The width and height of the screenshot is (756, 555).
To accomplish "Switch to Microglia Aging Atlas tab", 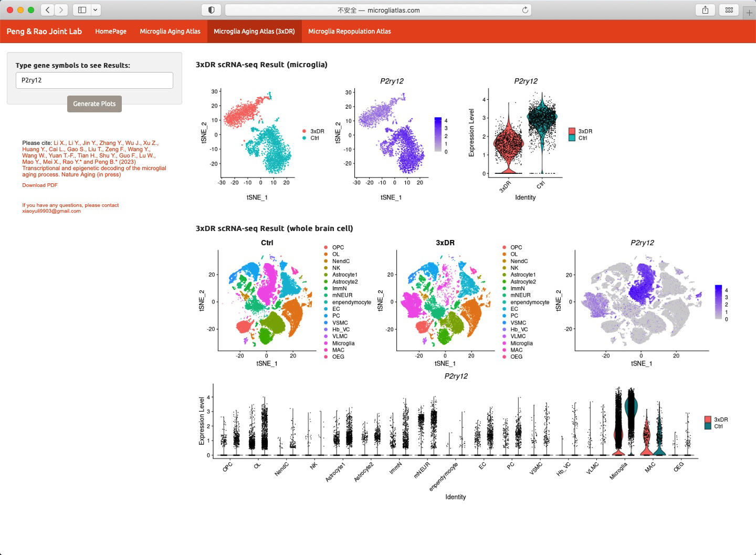I will [170, 32].
